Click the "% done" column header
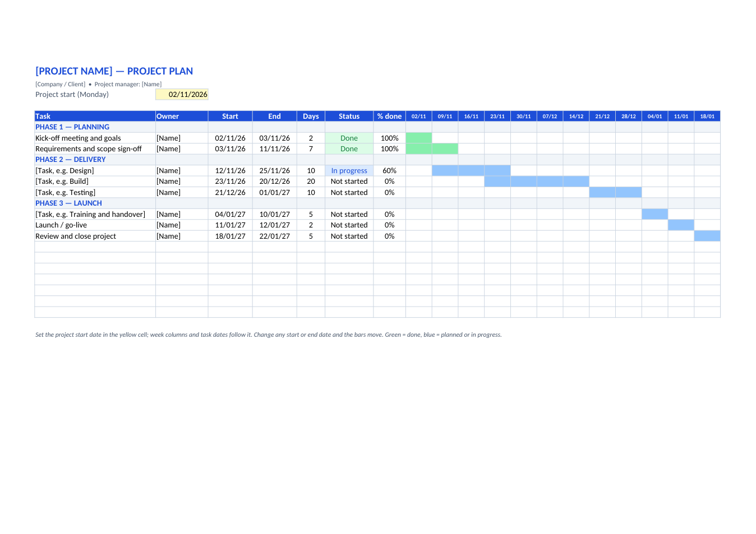The image size is (756, 534). point(389,116)
